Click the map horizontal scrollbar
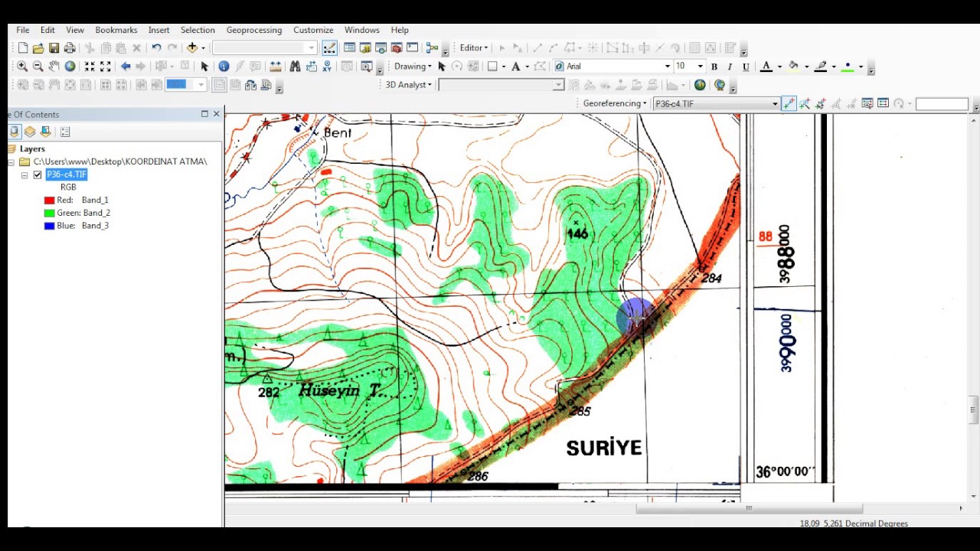 tap(750, 508)
